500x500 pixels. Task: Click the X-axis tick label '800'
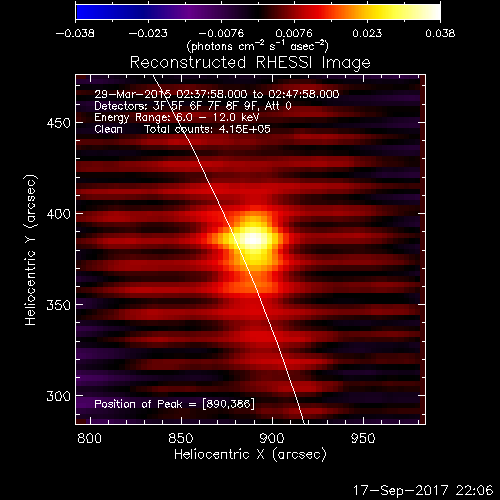click(x=89, y=438)
